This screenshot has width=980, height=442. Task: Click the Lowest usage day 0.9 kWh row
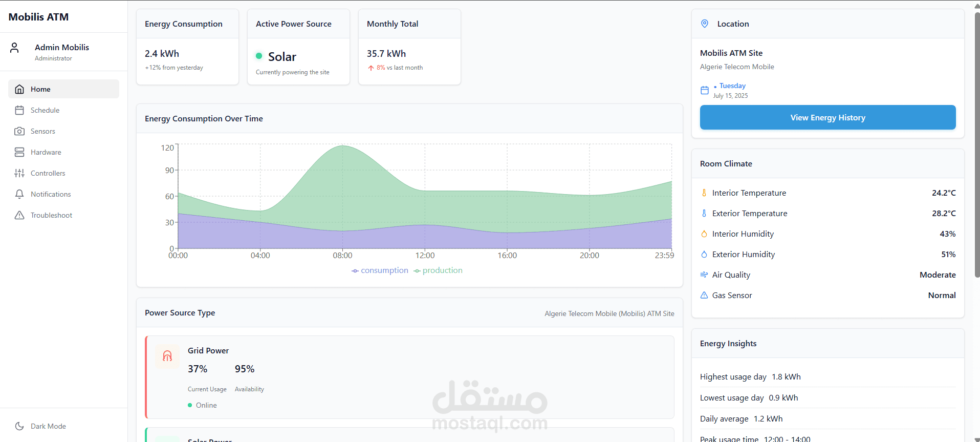pos(827,397)
